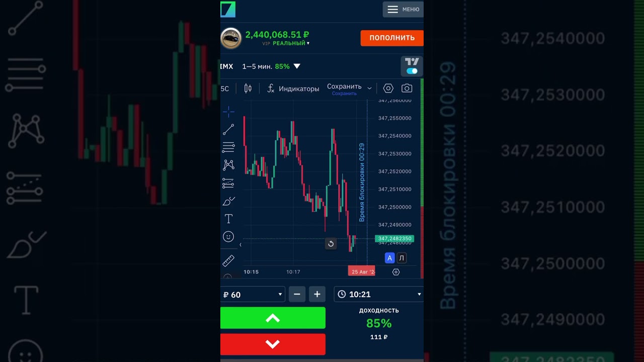Toggle logarithmic scale with the Л button

point(401,258)
